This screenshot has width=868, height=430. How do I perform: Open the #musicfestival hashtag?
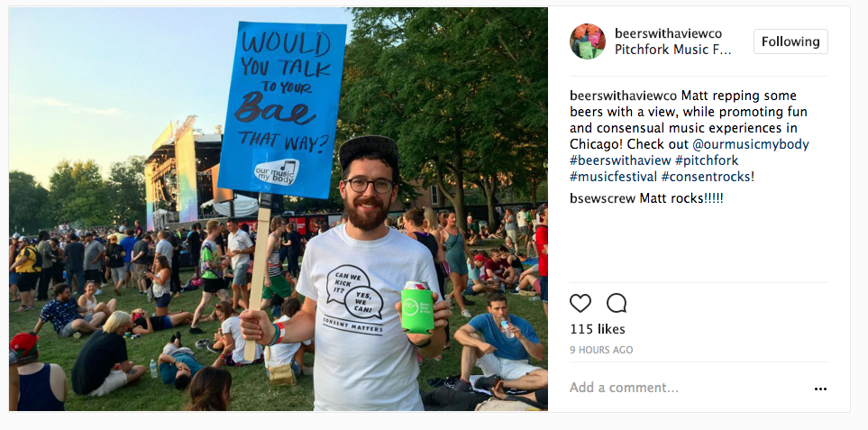click(x=613, y=177)
